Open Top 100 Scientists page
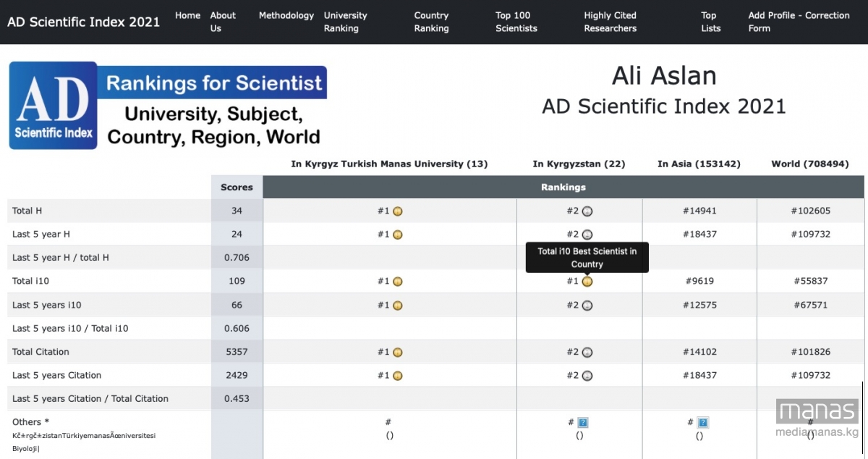The width and height of the screenshot is (868, 459). coord(516,22)
